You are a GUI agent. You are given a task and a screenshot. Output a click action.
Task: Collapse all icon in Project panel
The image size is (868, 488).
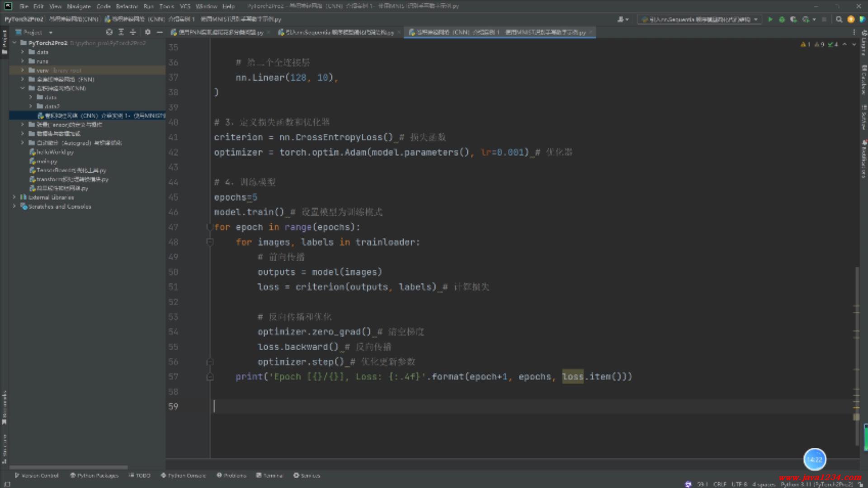[133, 32]
